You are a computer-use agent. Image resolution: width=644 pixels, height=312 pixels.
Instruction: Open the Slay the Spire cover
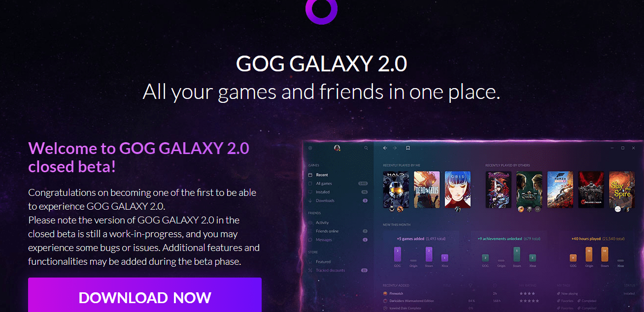click(x=622, y=189)
